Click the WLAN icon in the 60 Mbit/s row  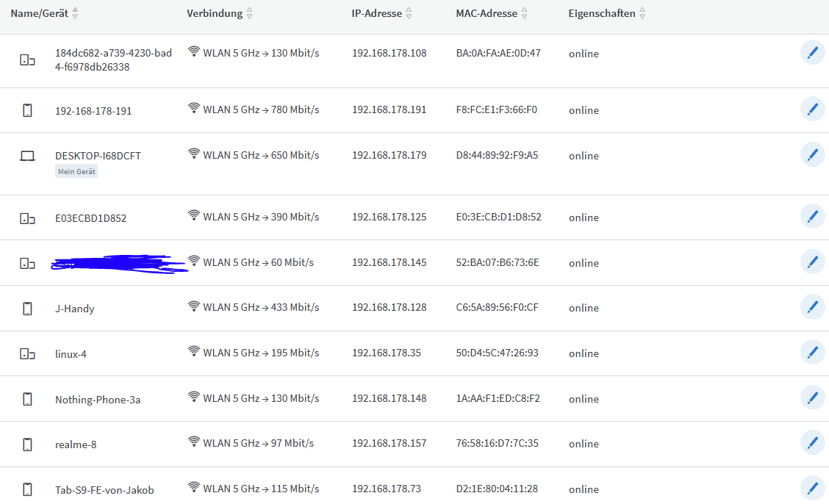tap(194, 261)
